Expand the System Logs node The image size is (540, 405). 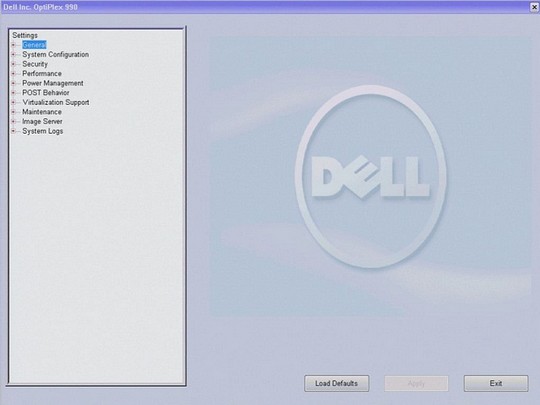[13, 131]
